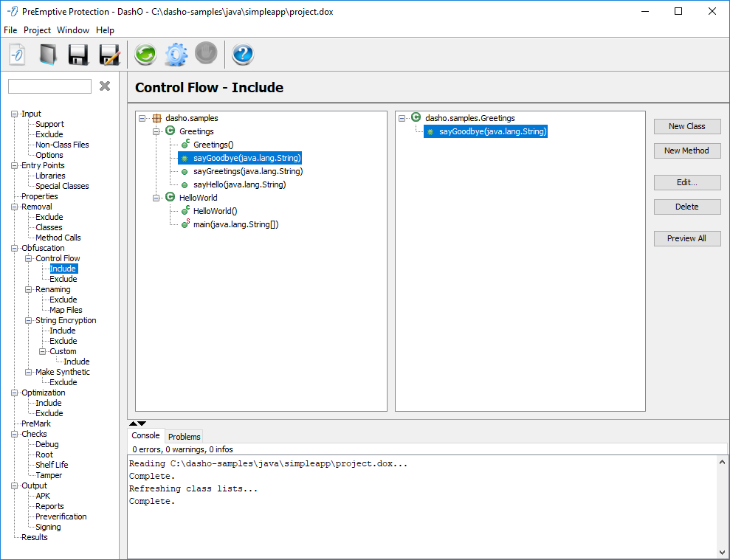Switch to the Problems tab
This screenshot has height=560, width=730.
tap(184, 437)
